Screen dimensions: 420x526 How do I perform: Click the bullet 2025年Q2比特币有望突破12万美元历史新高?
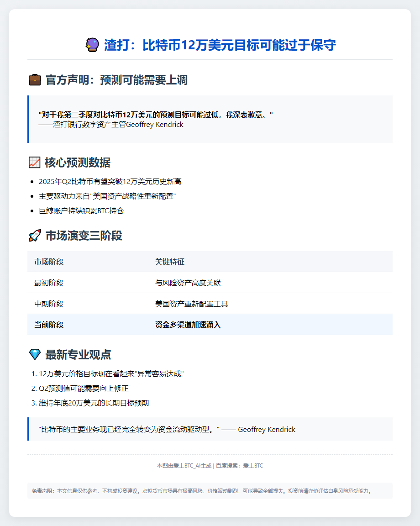[110, 181]
